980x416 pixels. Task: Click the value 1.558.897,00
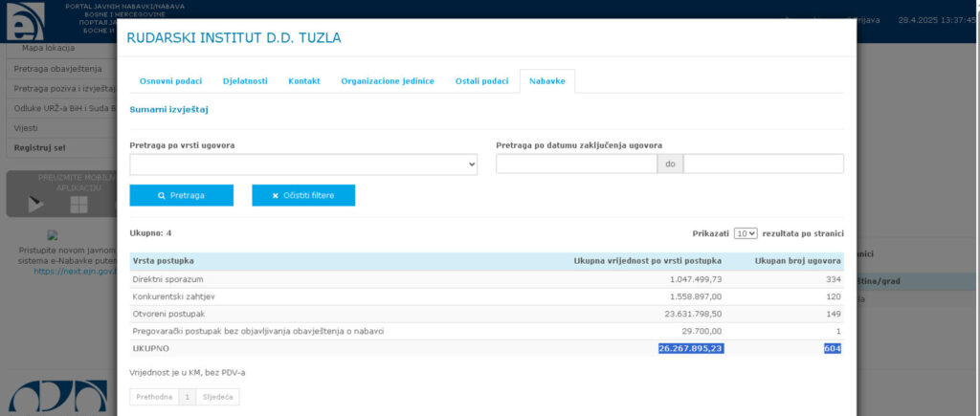point(696,296)
